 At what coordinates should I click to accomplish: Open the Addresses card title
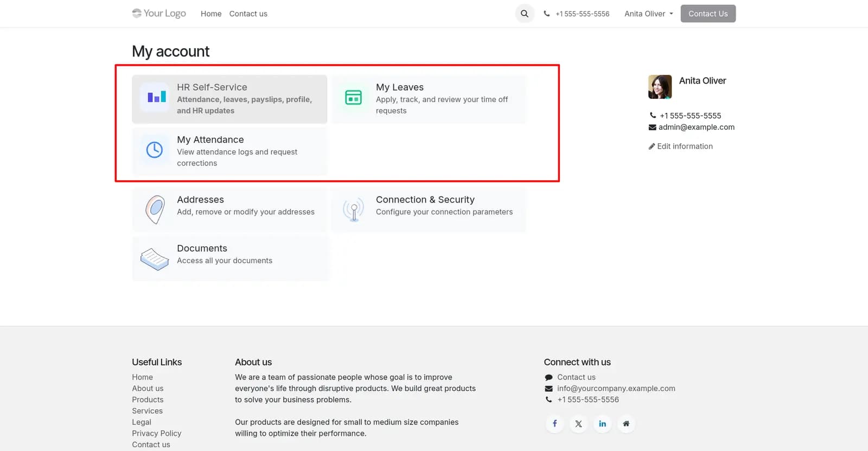[x=200, y=200]
